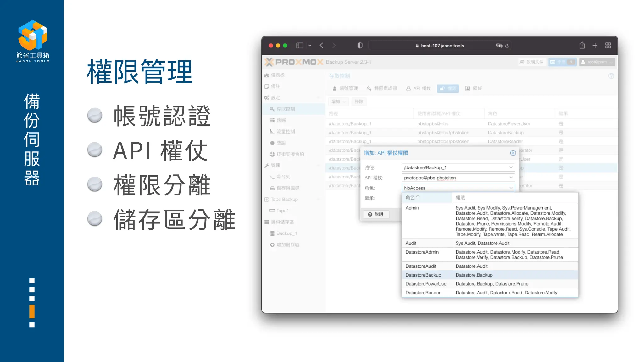The width and height of the screenshot is (644, 362).
Task: Select 存取控制 in the sidebar
Action: pyautogui.click(x=294, y=109)
